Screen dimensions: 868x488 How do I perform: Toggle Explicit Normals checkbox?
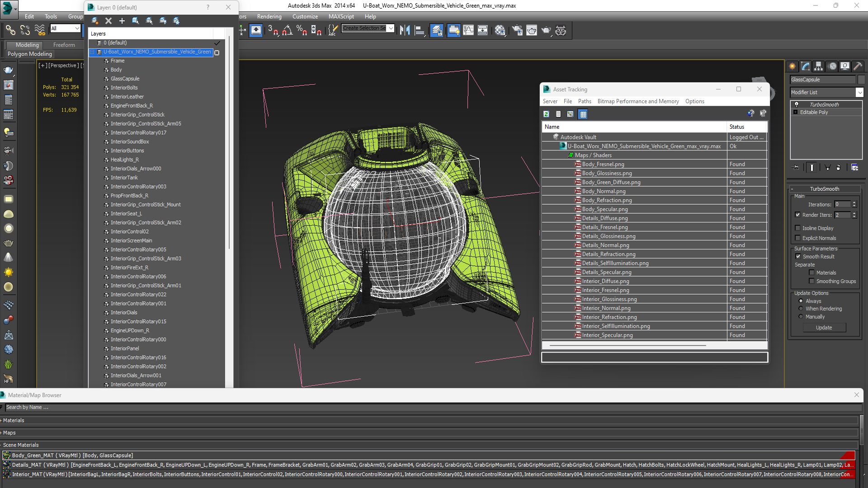797,238
